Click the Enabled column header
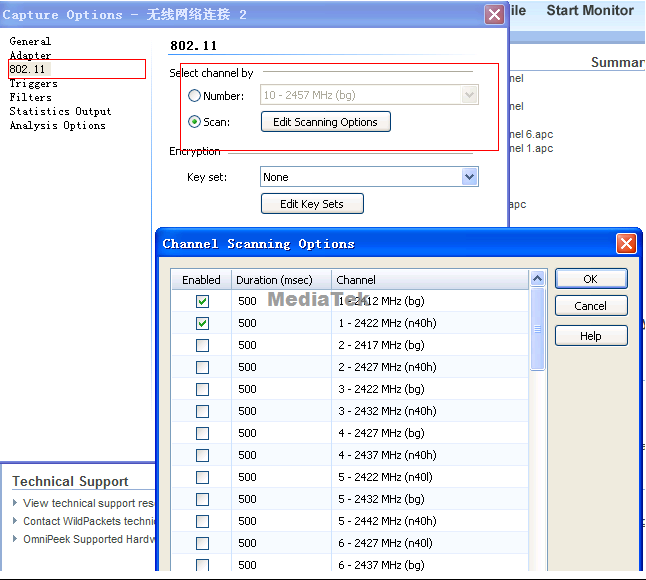The image size is (646, 580). click(201, 280)
